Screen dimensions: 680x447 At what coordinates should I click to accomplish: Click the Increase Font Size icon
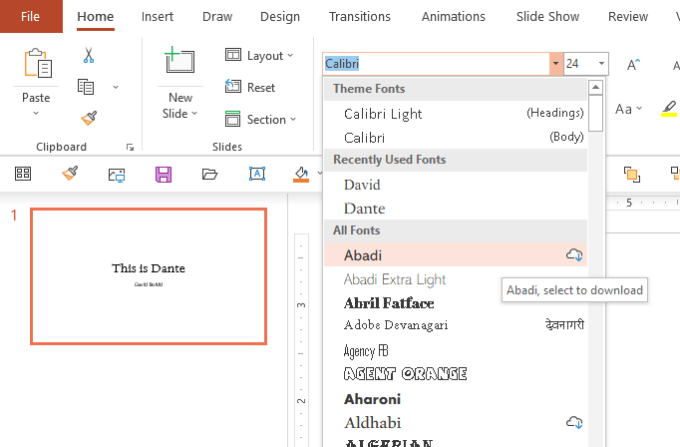pyautogui.click(x=633, y=64)
